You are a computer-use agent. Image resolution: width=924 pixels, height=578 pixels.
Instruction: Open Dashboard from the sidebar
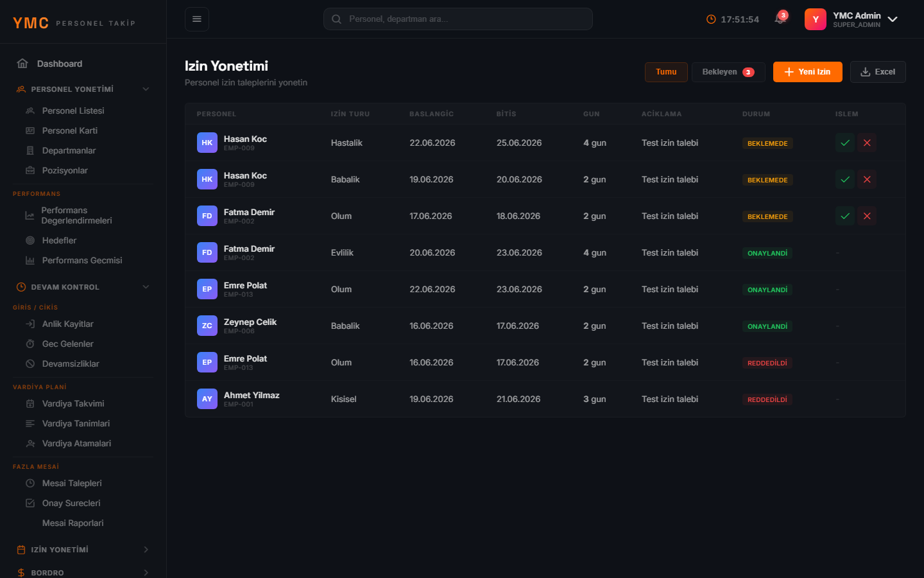click(x=83, y=64)
